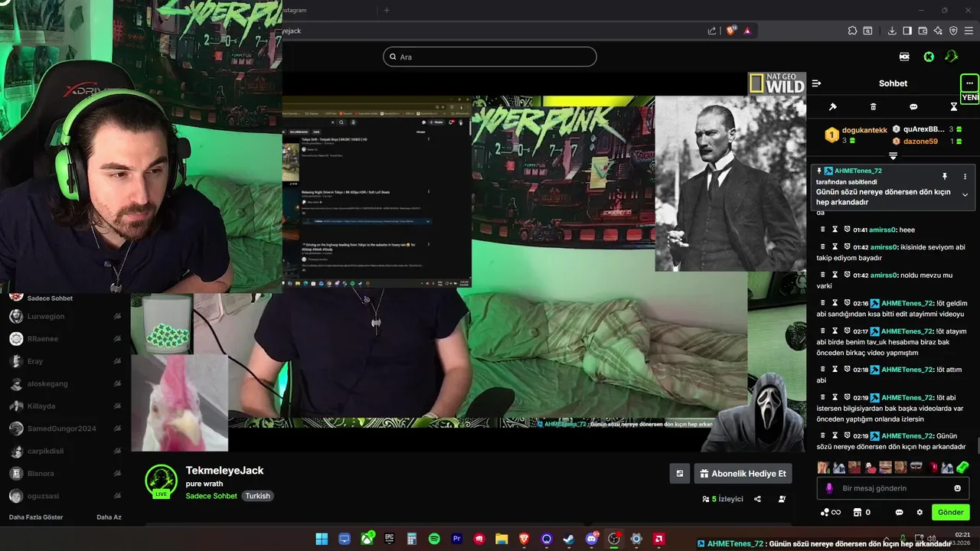Click the shield icon on the "heee" message
980x551 pixels.
pos(848,230)
